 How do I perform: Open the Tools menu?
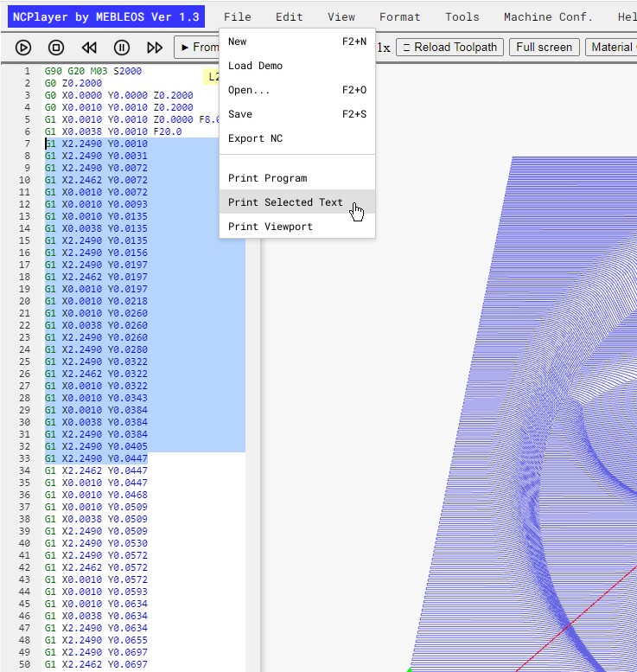462,17
